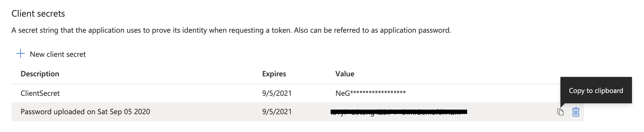Delete the Password uploaded secret

click(x=576, y=112)
